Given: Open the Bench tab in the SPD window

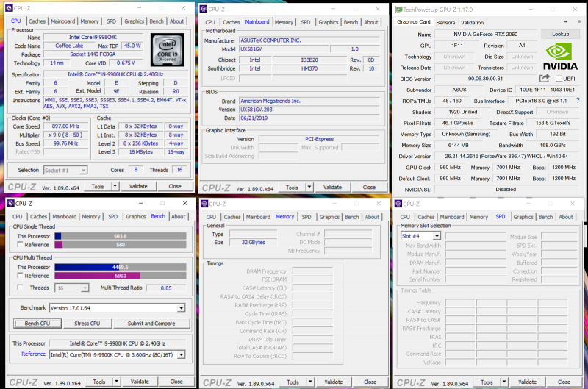Looking at the screenshot, I should (545, 217).
